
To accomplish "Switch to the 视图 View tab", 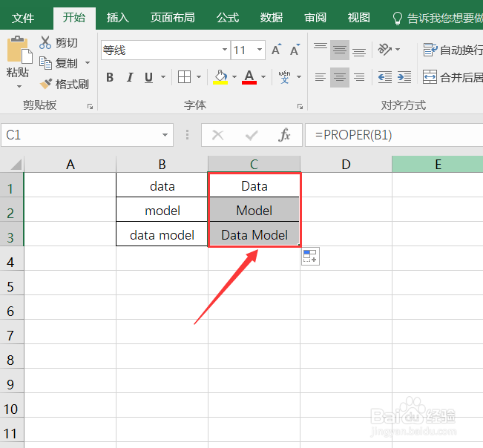I will tap(358, 18).
